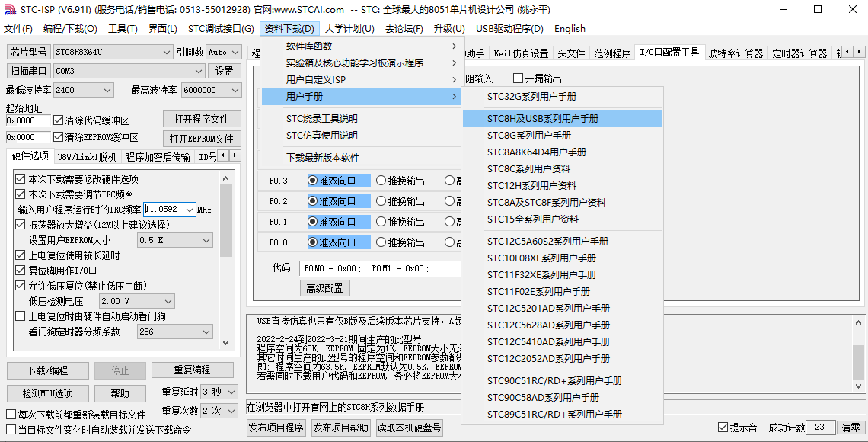Click the STC-ISP app icon in title bar
868x442 pixels.
click(x=10, y=9)
